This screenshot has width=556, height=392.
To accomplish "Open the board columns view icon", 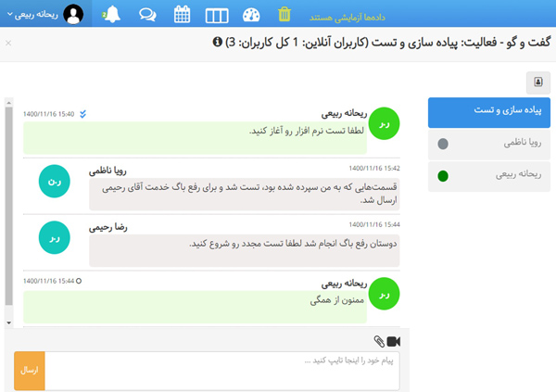I will click(x=217, y=16).
